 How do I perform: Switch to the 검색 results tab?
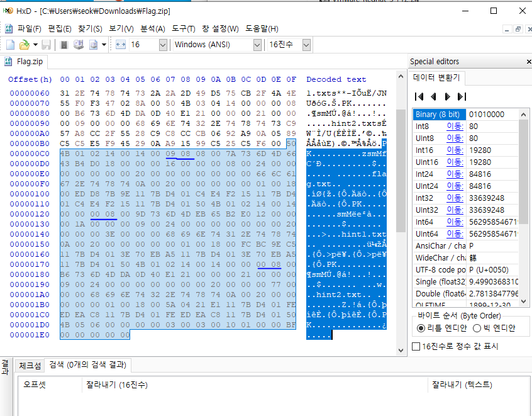coord(87,365)
